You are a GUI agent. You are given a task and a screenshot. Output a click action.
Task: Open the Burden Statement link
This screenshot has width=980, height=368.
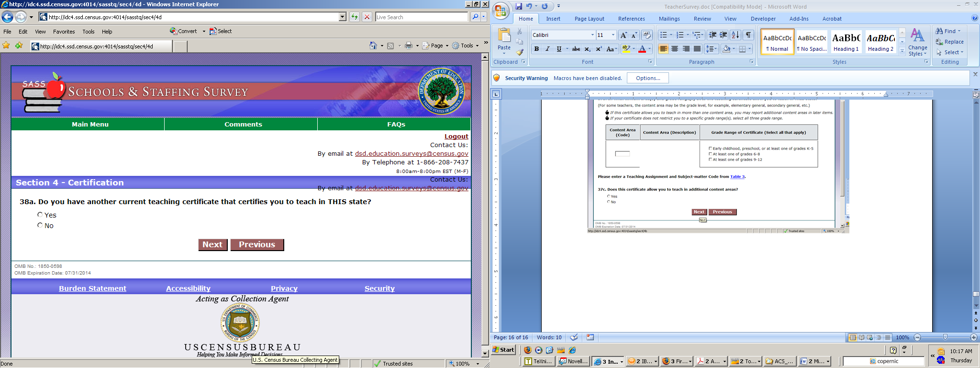(x=93, y=288)
